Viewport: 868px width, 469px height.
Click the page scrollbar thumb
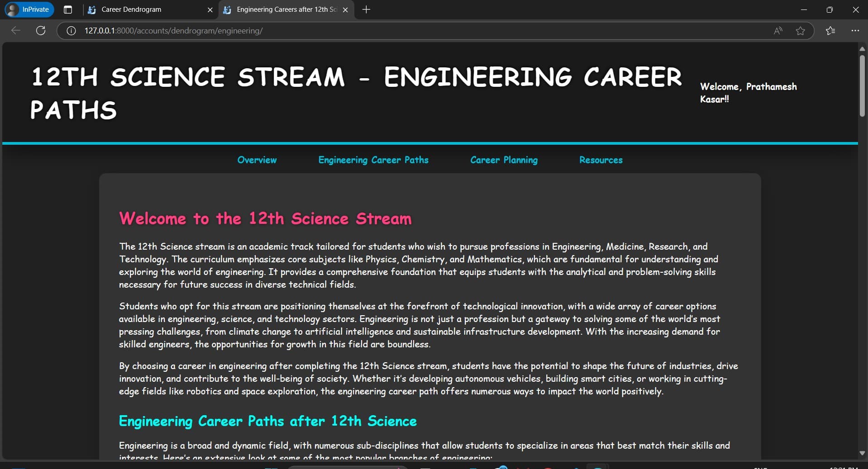(862, 86)
